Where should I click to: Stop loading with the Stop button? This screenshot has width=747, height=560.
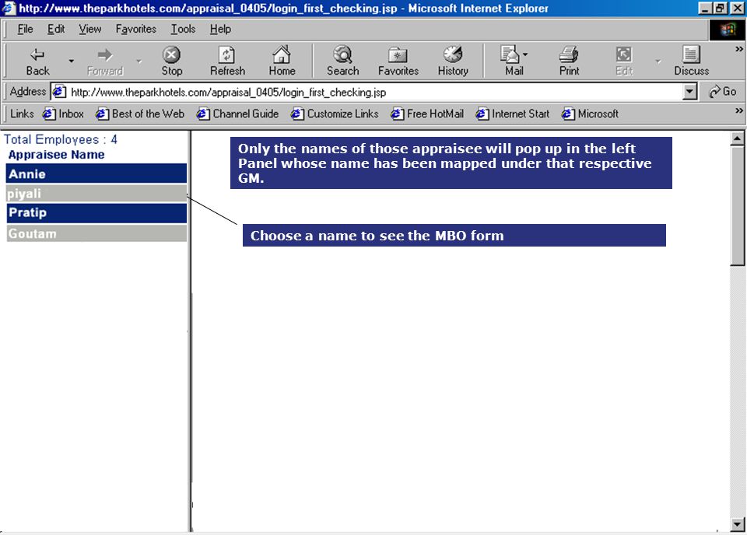pos(171,61)
